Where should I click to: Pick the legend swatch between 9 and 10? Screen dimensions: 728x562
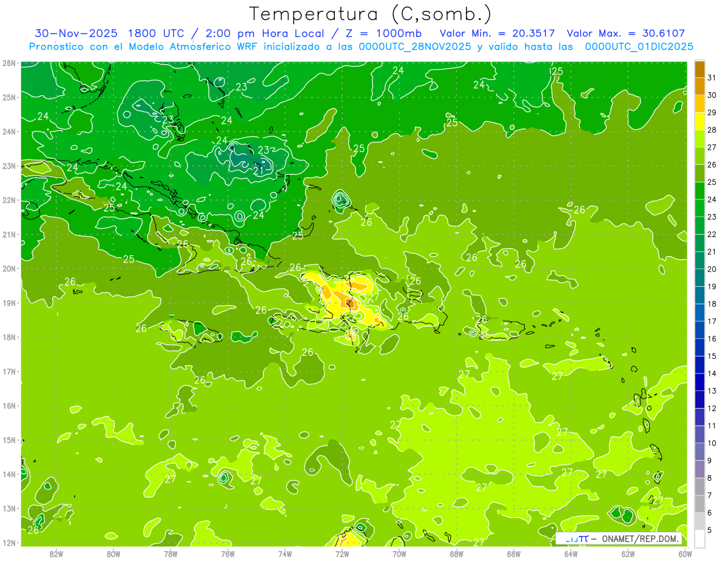tap(699, 452)
